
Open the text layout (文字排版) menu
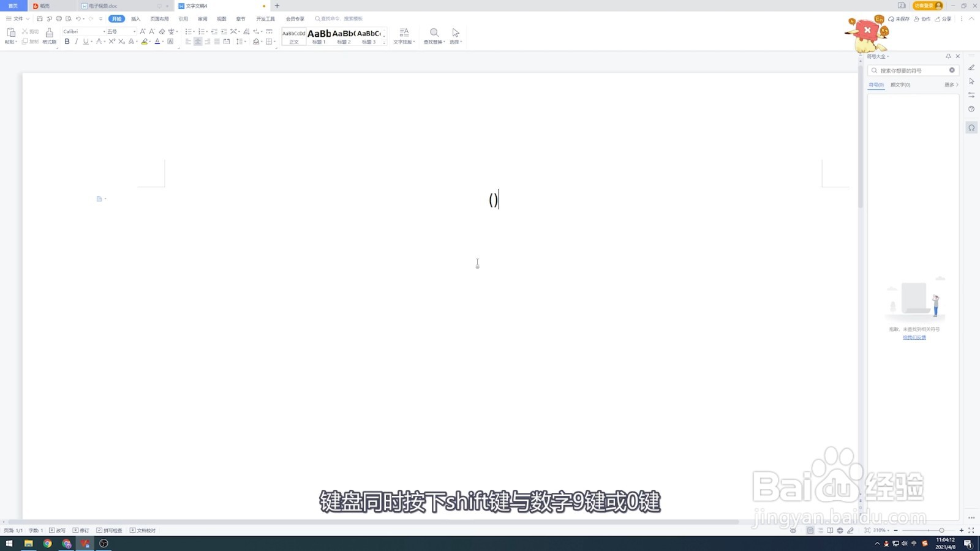pyautogui.click(x=404, y=36)
